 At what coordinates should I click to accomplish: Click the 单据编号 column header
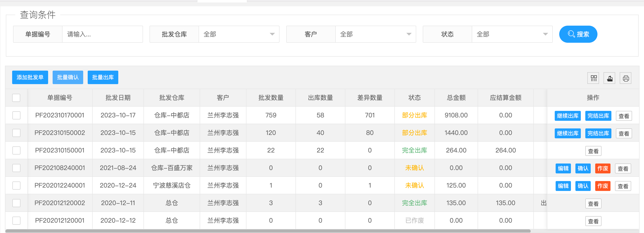[x=60, y=98]
